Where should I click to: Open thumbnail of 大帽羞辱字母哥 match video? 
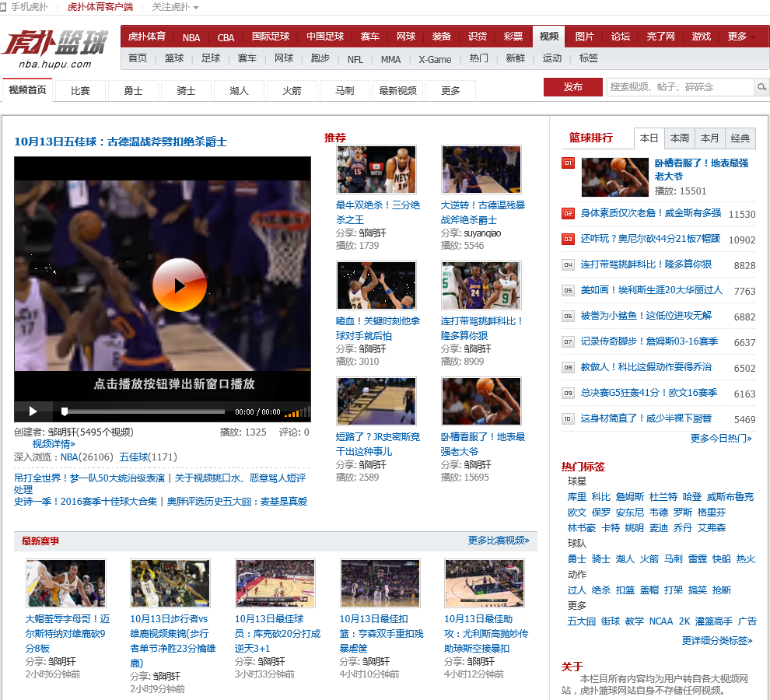coord(66,583)
